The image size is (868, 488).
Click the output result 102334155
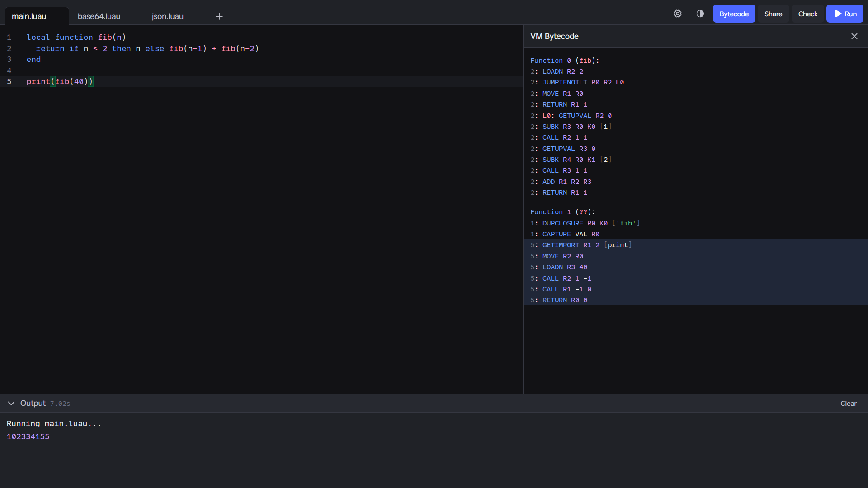28,436
